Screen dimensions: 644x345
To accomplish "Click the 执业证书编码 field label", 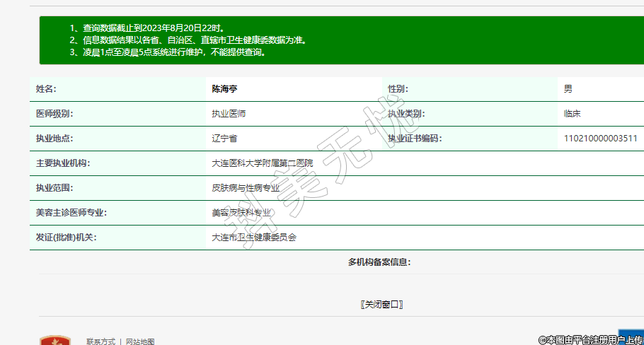I will coord(415,139).
